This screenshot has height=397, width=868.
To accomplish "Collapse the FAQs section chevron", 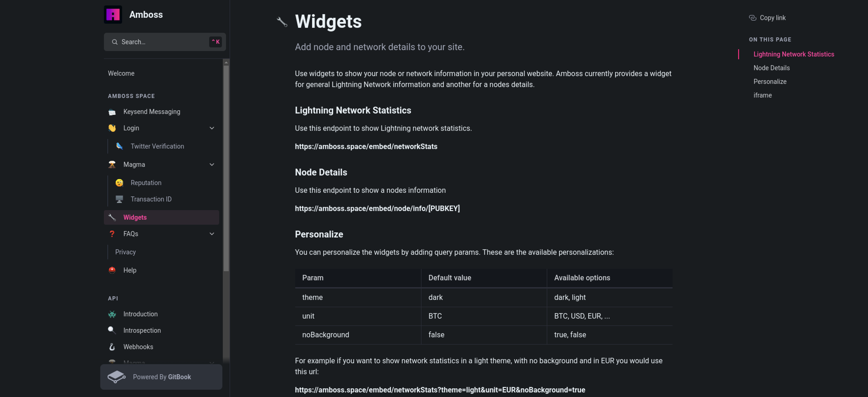I will pos(212,234).
